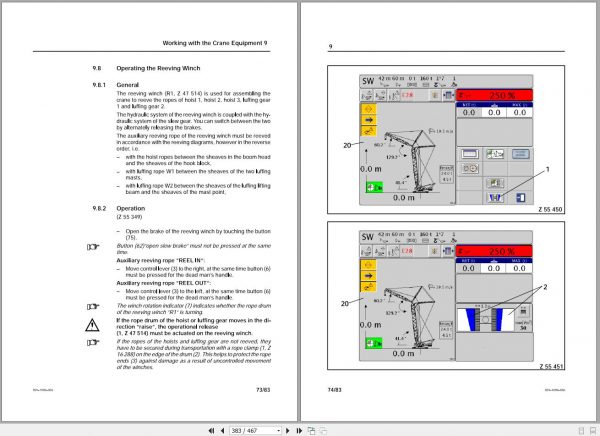
Task: Click the pointing-hand note icon beside 'If the ropes of the hoists'
Action: point(93,342)
